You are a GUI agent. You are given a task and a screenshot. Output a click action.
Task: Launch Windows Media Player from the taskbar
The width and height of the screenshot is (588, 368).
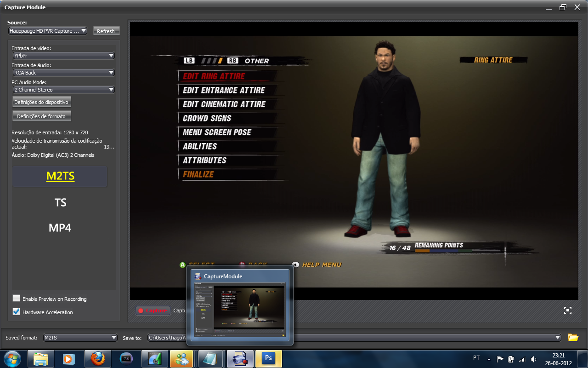tap(68, 359)
